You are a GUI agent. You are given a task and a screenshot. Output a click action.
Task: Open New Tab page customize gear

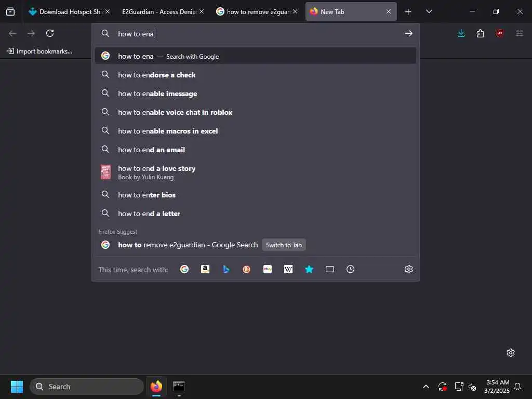[511, 353]
